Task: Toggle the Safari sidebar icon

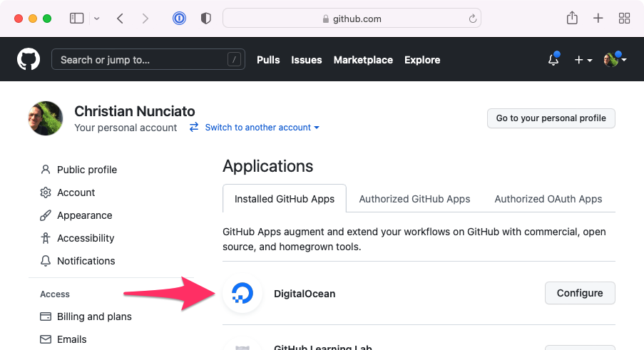Action: (x=77, y=19)
